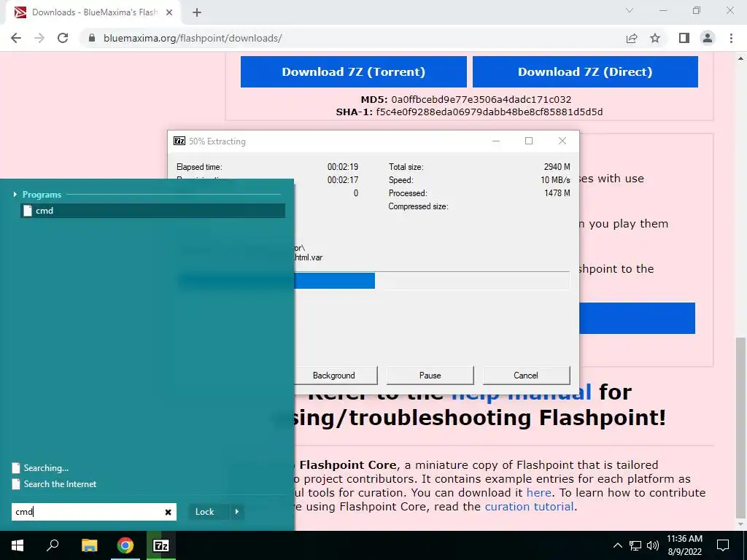Clear the search box with X icon
This screenshot has height=560, width=747.
coord(168,512)
